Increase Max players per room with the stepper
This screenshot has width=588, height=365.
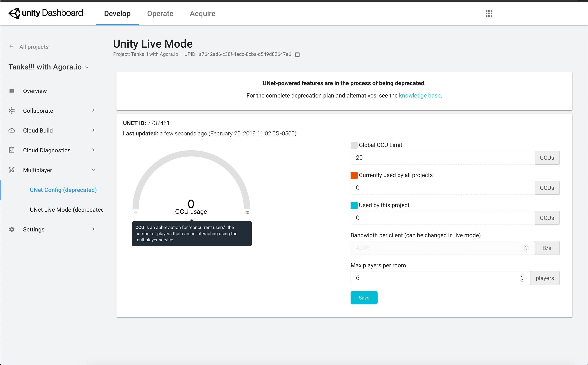tap(522, 276)
